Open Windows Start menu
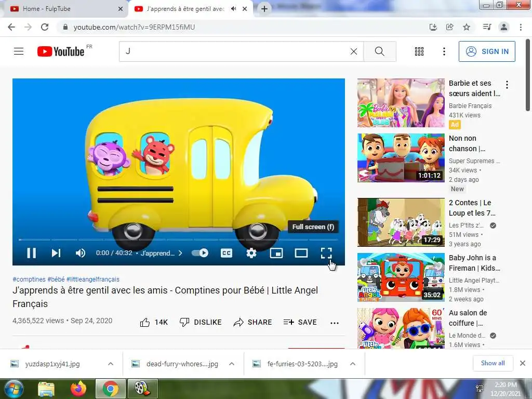The height and width of the screenshot is (399, 532). 14,389
